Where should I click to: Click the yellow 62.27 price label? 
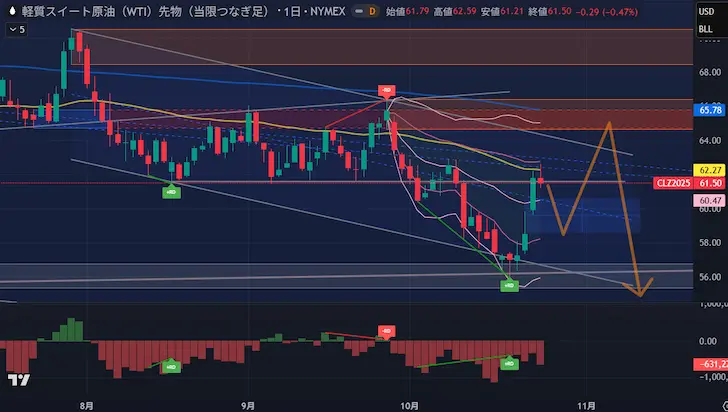click(710, 170)
